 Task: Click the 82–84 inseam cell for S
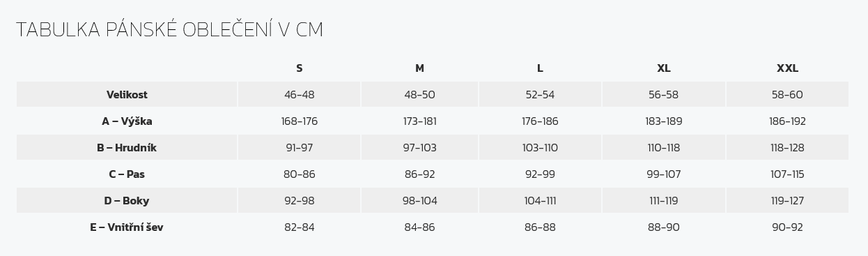pos(300,227)
